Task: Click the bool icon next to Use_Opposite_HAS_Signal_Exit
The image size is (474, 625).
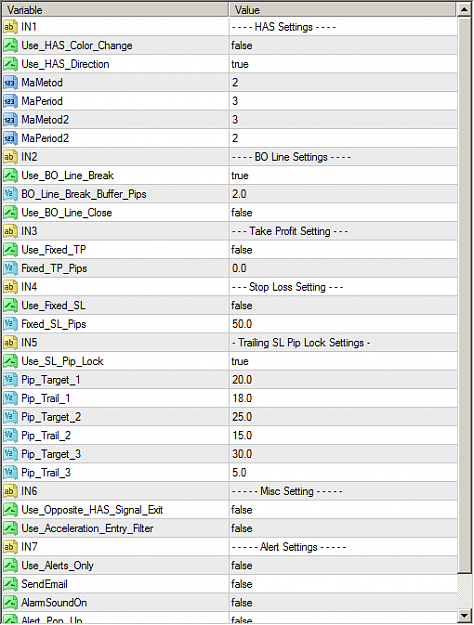Action: pyautogui.click(x=10, y=510)
